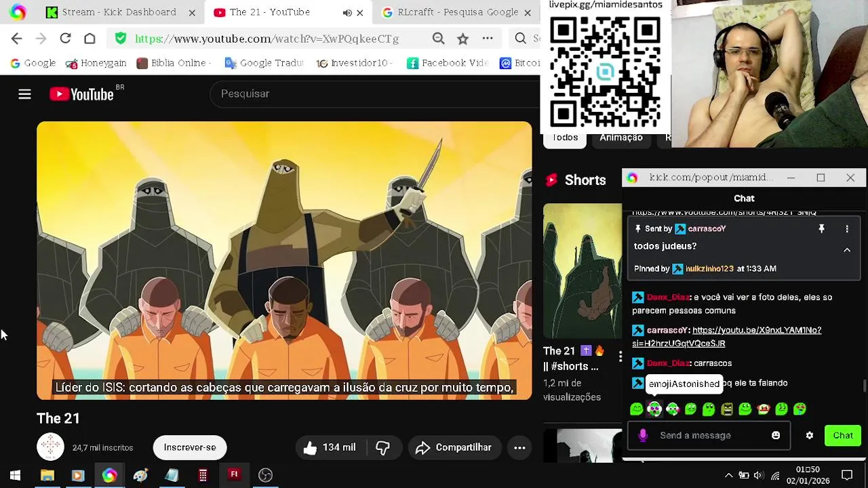Open Kick chat settings gear
Image resolution: width=868 pixels, height=488 pixels.
(810, 435)
